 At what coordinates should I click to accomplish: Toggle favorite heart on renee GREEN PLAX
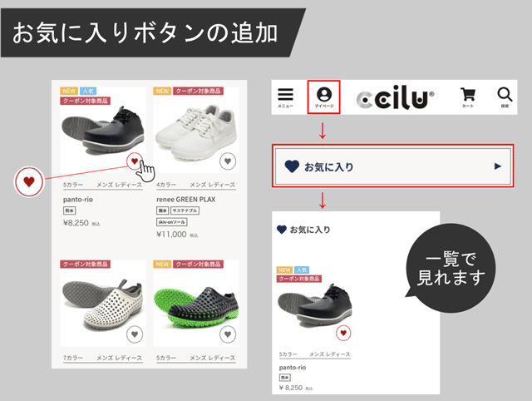point(228,161)
